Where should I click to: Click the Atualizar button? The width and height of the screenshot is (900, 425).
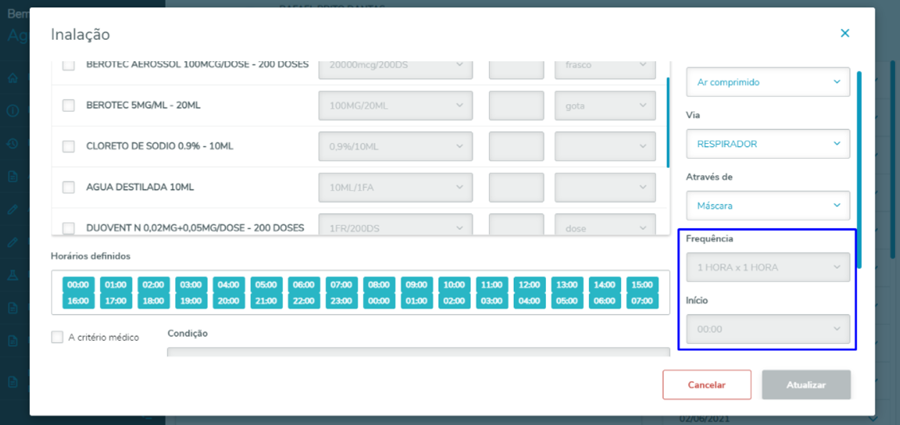pyautogui.click(x=806, y=385)
